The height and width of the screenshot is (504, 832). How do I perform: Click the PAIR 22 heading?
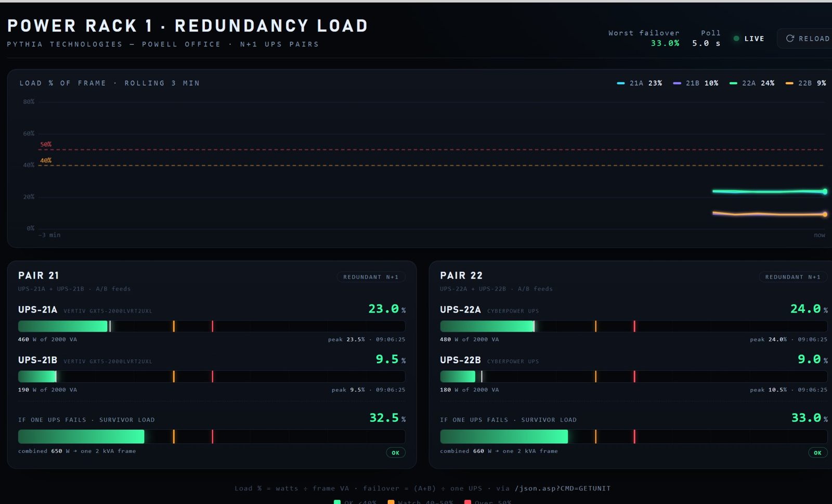(x=461, y=275)
